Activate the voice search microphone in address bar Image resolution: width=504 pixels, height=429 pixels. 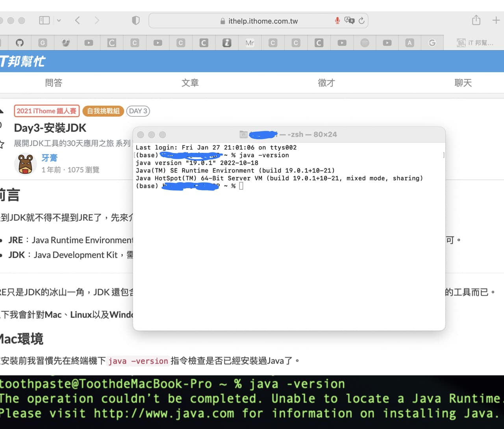click(337, 20)
